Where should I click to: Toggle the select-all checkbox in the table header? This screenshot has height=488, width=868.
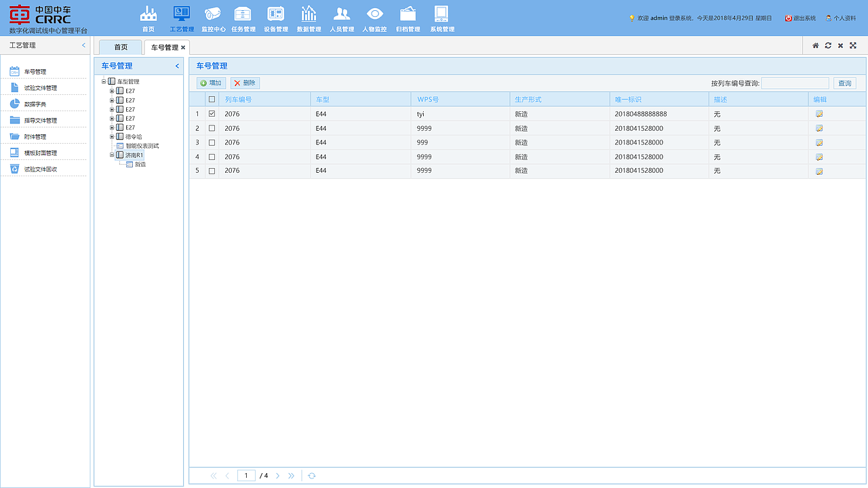212,99
